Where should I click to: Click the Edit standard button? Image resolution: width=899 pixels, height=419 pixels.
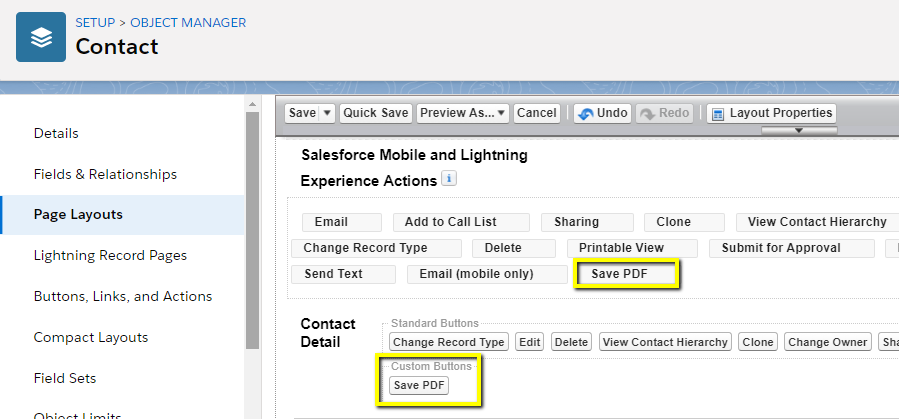tap(530, 342)
